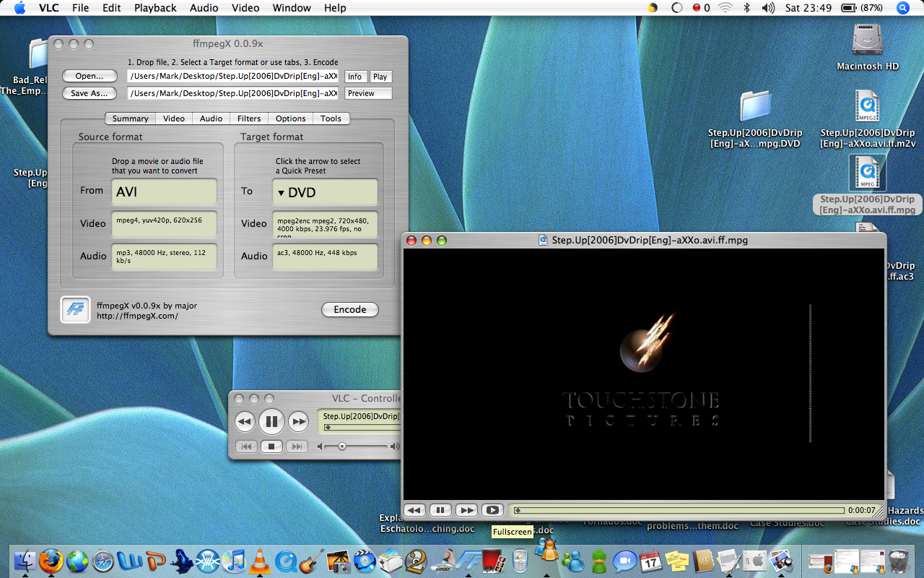Open the Video menu in menu bar
The width and height of the screenshot is (924, 578).
point(245,8)
